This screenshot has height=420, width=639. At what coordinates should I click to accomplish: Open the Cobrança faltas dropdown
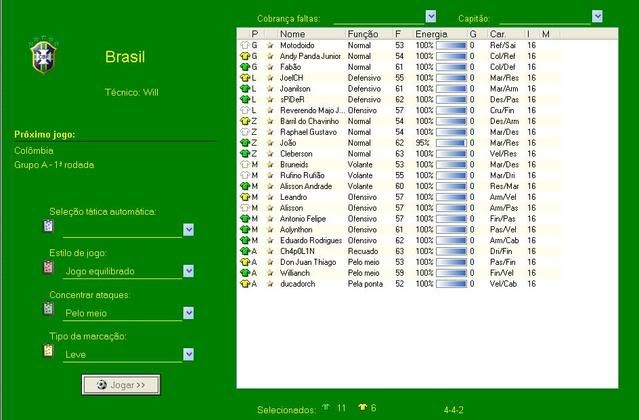pyautogui.click(x=431, y=16)
